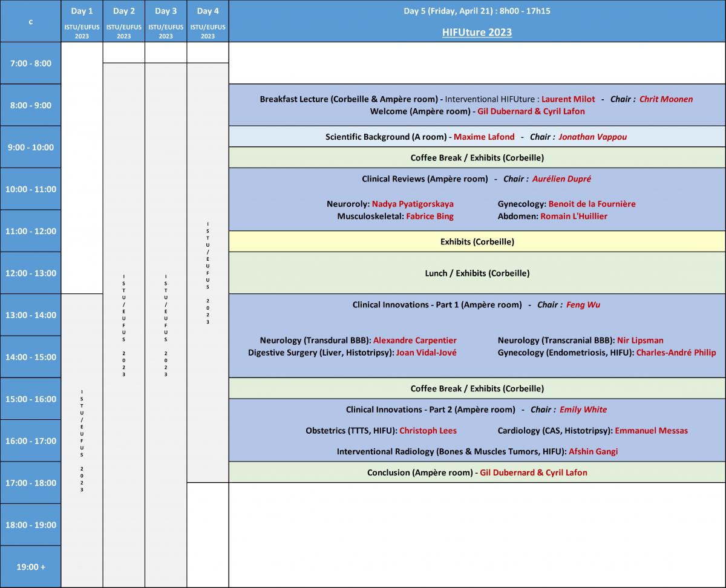
Task: Open Fabrice Bing musculoskeletal speaker
Action: [x=430, y=216]
